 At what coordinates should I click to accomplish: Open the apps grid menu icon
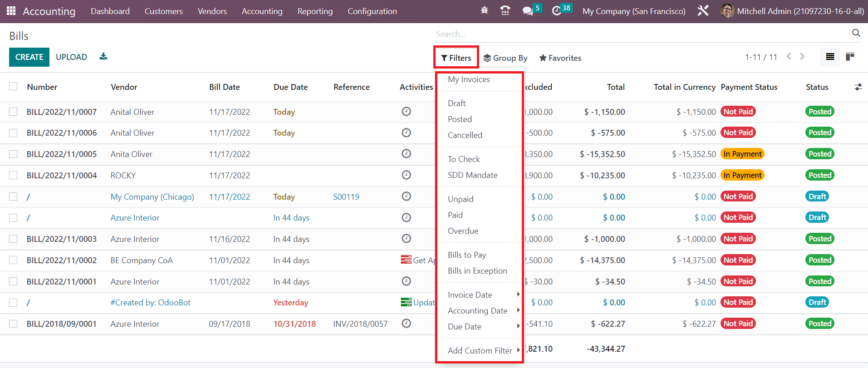11,11
